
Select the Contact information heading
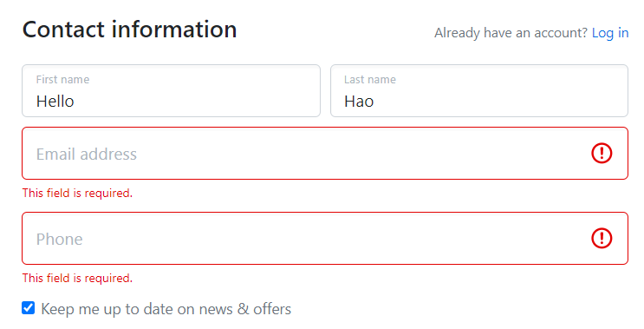pyautogui.click(x=129, y=30)
